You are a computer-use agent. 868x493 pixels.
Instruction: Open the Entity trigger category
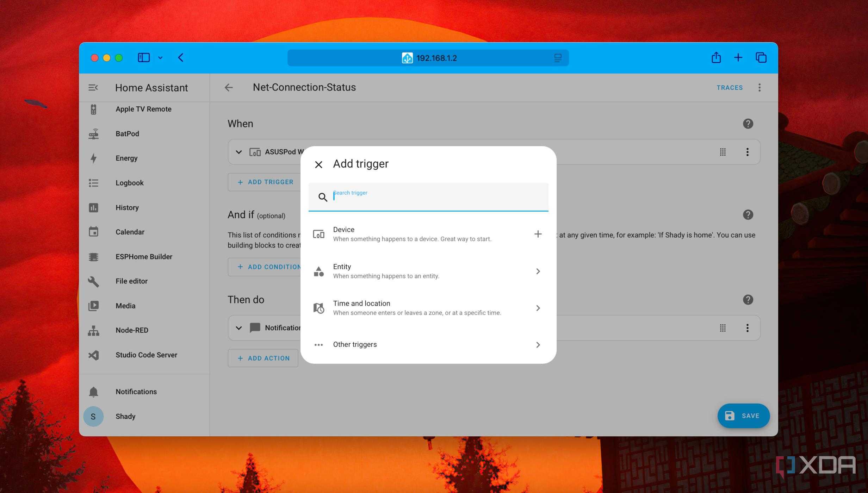click(x=428, y=271)
